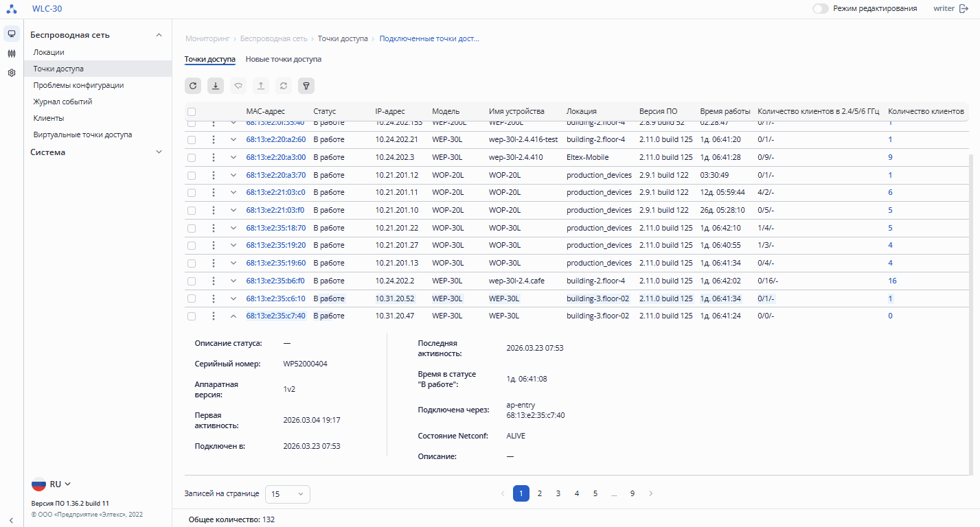This screenshot has width=980, height=527.
Task: Open the filter funnel icon
Action: [x=306, y=86]
